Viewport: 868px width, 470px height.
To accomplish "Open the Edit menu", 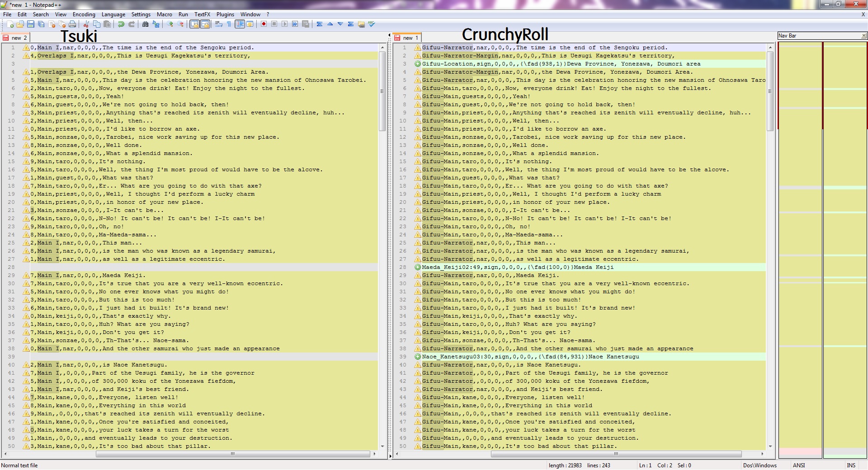I will click(x=22, y=14).
